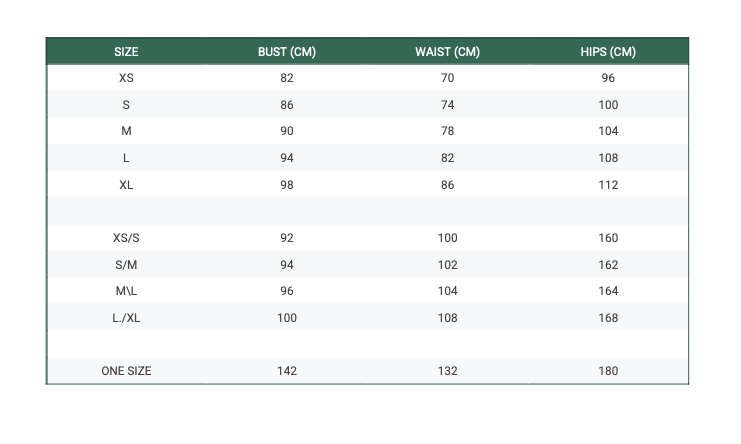Screen dimensions: 741x444
Task: Select hips value 104 in M row
Action: [x=608, y=131]
